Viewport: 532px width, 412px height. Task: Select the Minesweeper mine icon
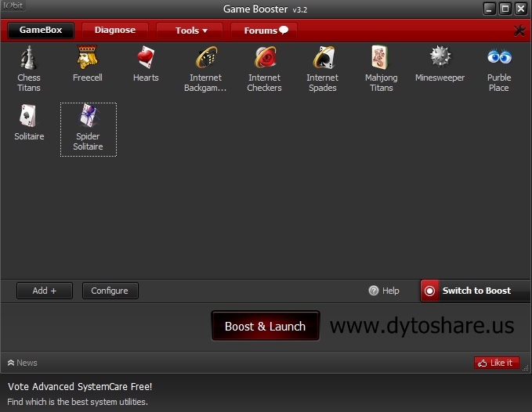[440, 56]
